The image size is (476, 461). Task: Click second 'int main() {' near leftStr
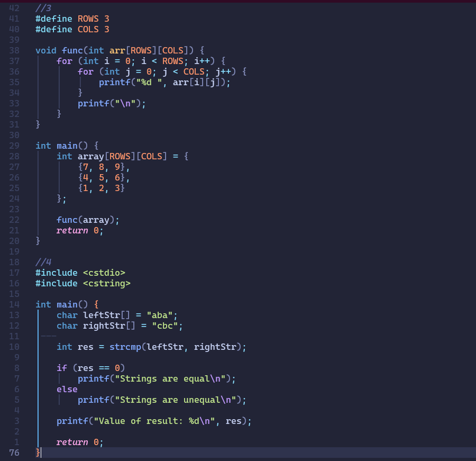pyautogui.click(x=67, y=304)
